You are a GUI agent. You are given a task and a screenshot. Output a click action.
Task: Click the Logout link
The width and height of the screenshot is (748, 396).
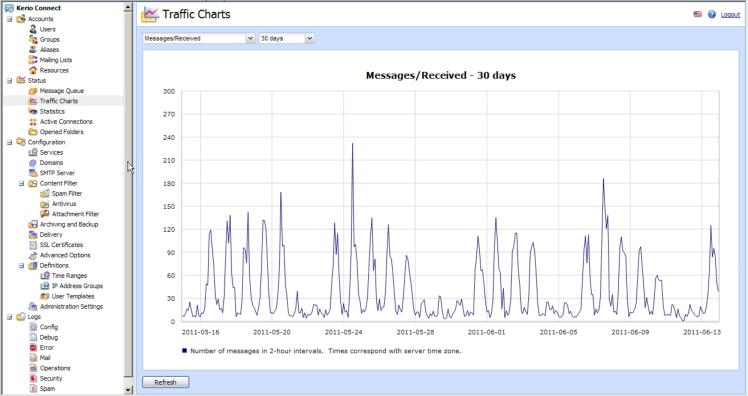[730, 15]
